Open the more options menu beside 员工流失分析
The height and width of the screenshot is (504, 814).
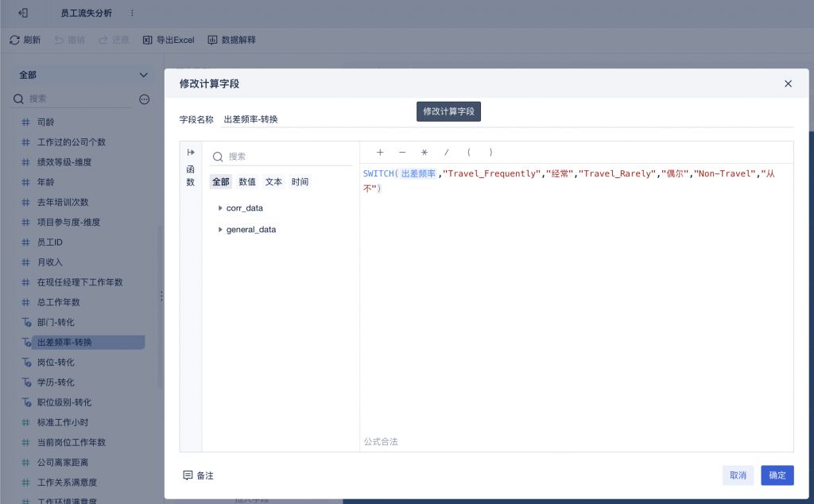point(132,13)
